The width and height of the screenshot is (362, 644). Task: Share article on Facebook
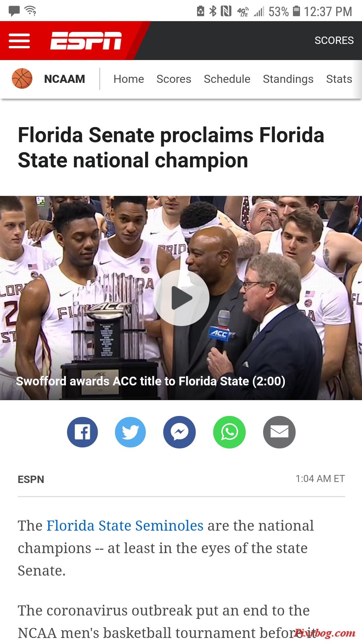pos(82,432)
